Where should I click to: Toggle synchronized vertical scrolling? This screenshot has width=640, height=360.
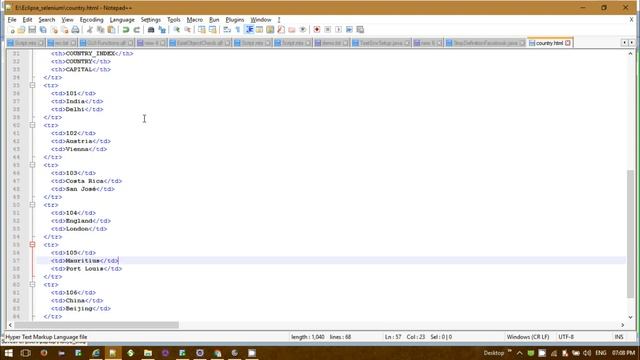click(x=202, y=30)
